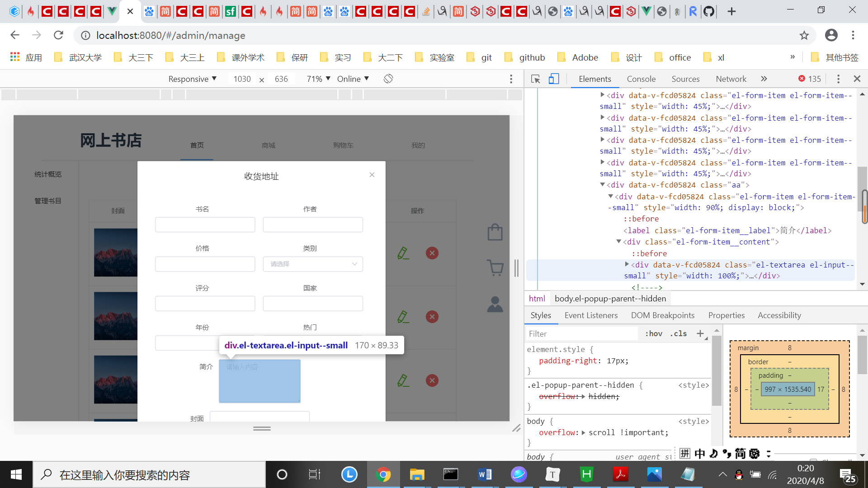
Task: Click the 书名 input field
Action: tap(205, 225)
